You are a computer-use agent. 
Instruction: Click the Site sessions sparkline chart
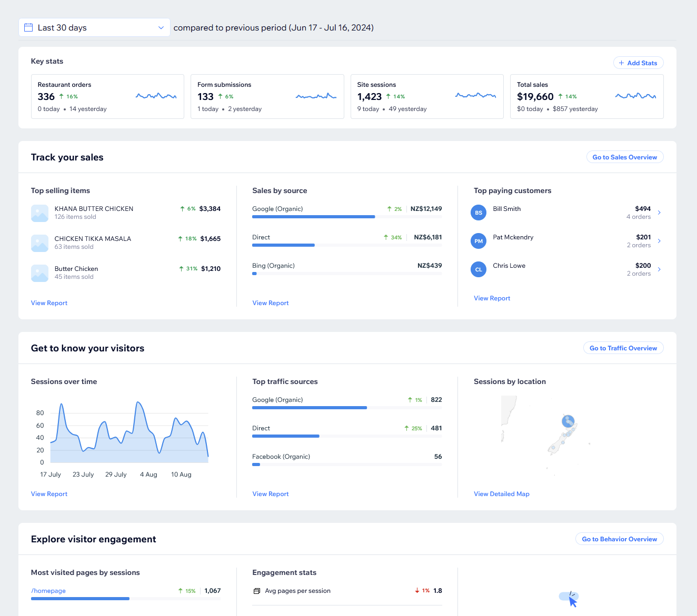point(475,96)
